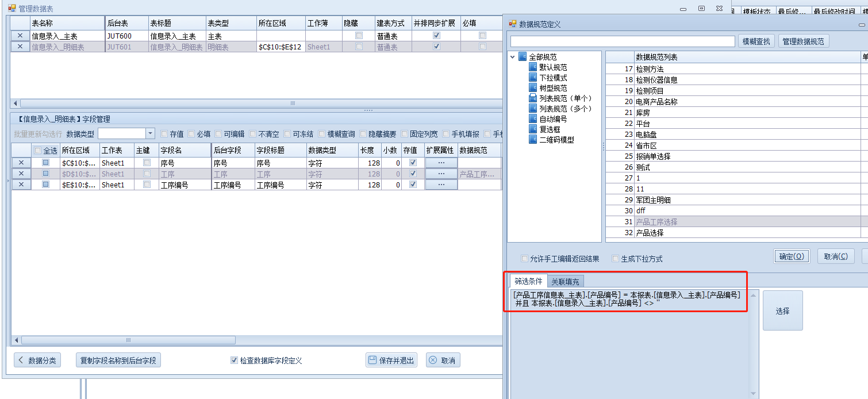
Task: Click delete X icon for 工序编号 field row
Action: pos(21,185)
